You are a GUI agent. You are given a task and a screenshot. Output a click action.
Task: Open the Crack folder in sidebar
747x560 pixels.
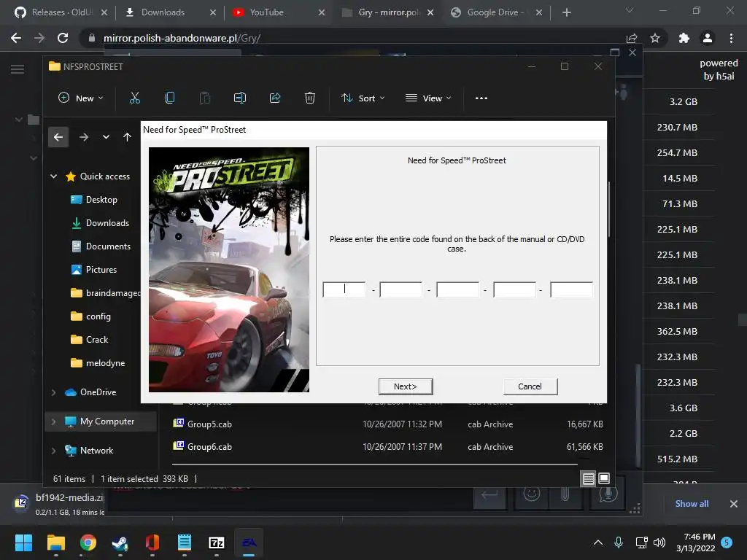tap(90, 340)
